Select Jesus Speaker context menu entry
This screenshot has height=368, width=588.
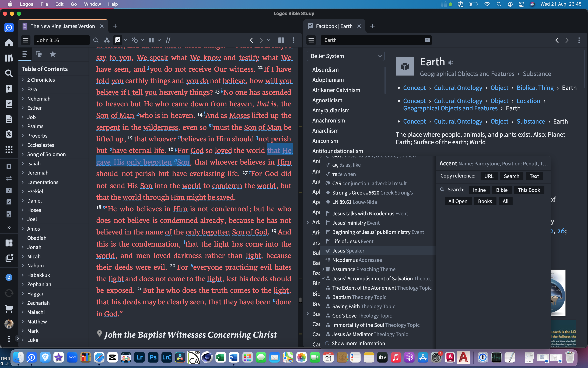(378, 251)
